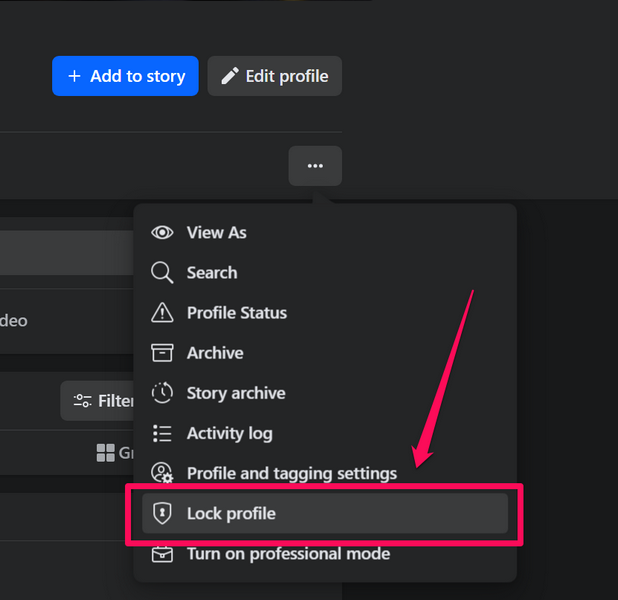Turn on professional mode

[288, 553]
